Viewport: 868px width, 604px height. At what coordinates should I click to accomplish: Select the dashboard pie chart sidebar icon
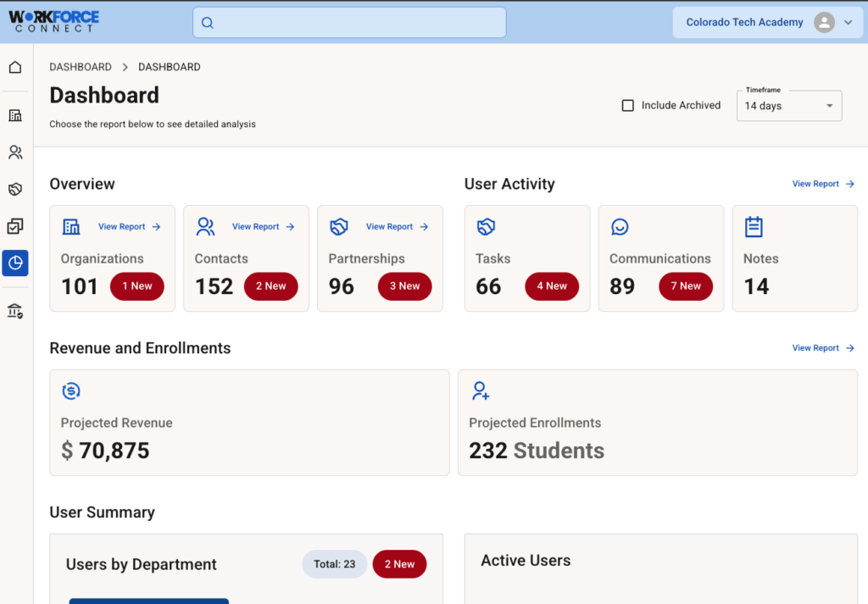click(x=15, y=263)
